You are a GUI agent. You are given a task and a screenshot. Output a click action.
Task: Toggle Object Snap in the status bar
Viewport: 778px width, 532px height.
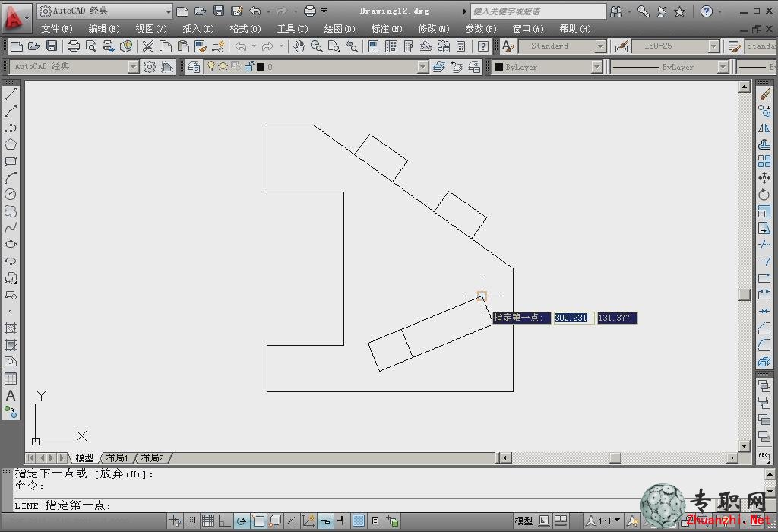pos(258,521)
